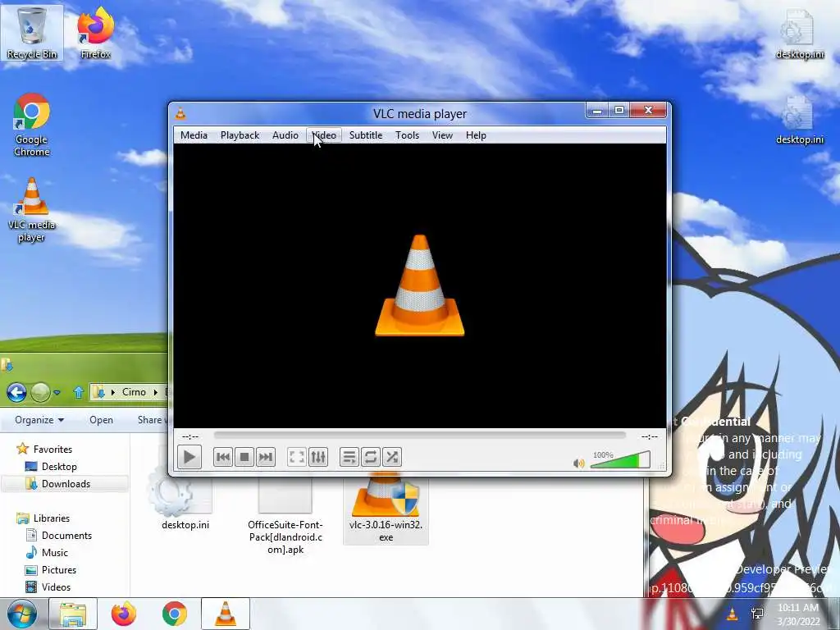Open VLC Tools menu
The image size is (840, 630).
click(x=407, y=135)
